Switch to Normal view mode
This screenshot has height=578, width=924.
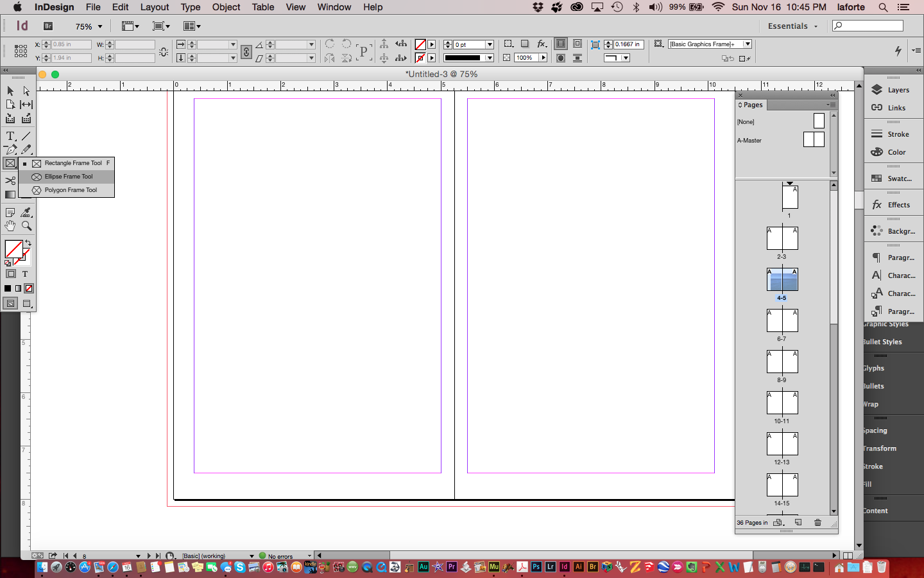pyautogui.click(x=10, y=303)
